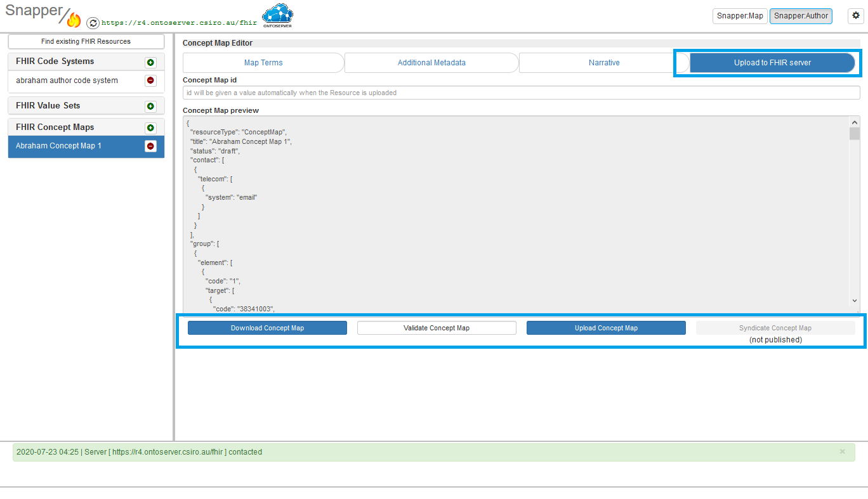Click Upload Concept Map button
The image size is (868, 499).
606,328
